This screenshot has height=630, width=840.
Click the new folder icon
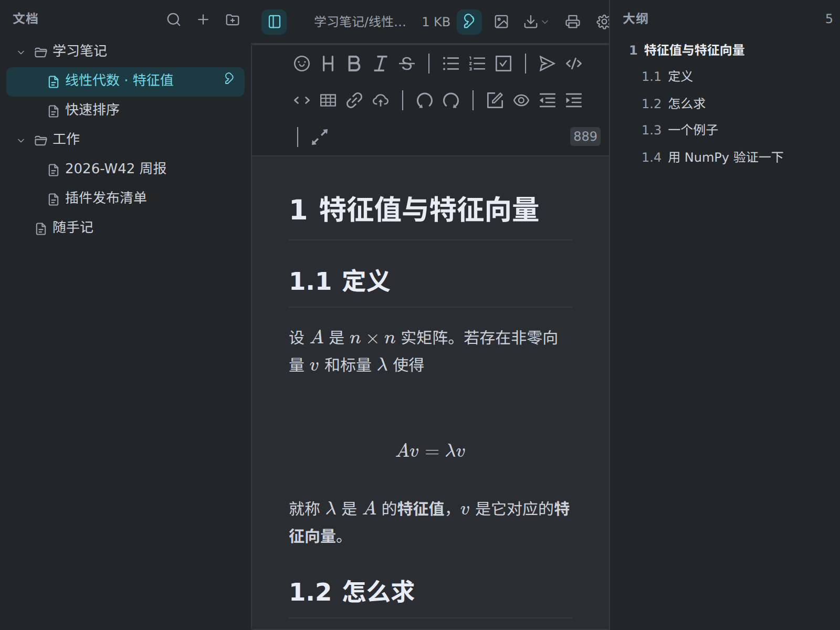[233, 20]
